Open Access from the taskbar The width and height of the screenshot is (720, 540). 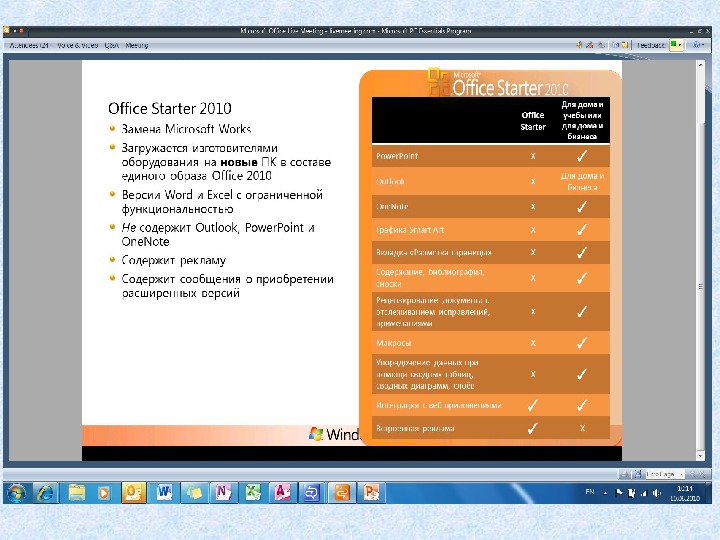[x=282, y=493]
